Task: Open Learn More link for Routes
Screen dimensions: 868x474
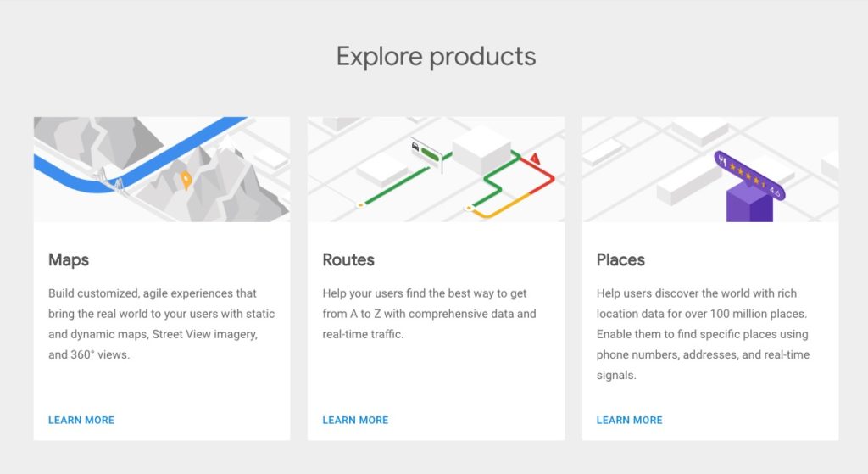Action: pos(355,420)
